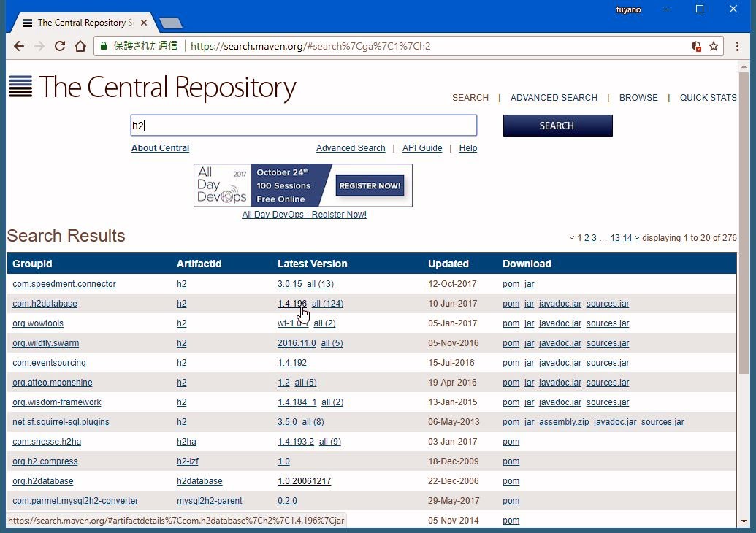Click the com.h2database GroupId link
The width and height of the screenshot is (756, 533).
tap(45, 304)
